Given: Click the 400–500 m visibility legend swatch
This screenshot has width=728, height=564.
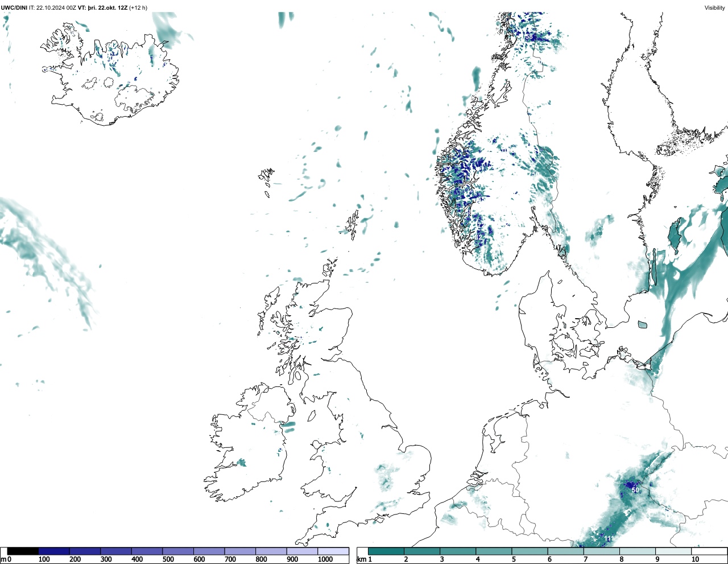Looking at the screenshot, I should tap(147, 551).
